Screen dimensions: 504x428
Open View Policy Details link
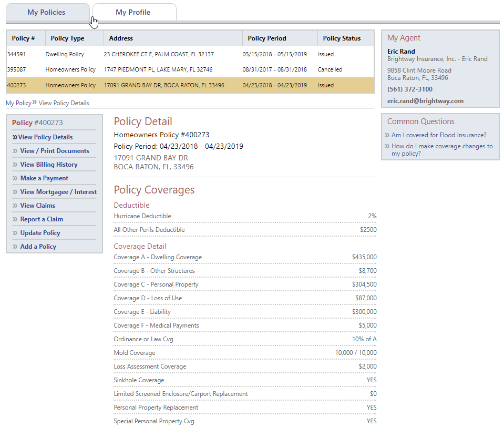pos(45,137)
